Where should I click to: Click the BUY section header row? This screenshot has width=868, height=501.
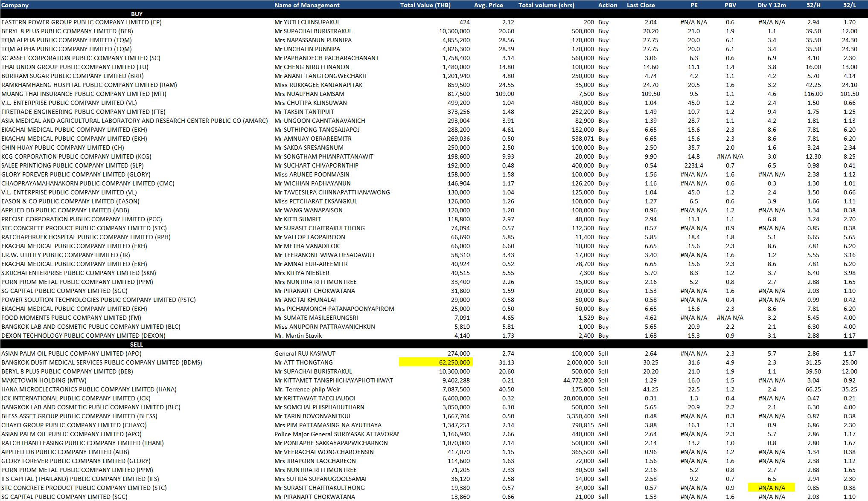[x=137, y=14]
